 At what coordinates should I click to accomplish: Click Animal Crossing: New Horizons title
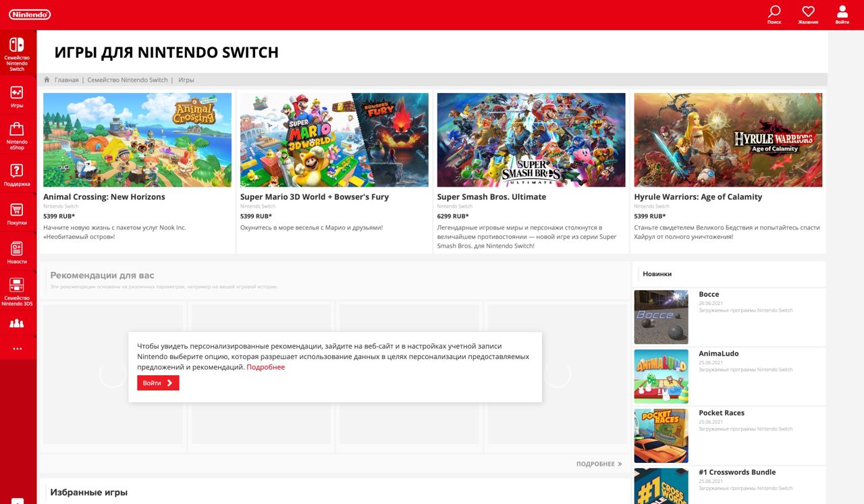[x=104, y=197]
